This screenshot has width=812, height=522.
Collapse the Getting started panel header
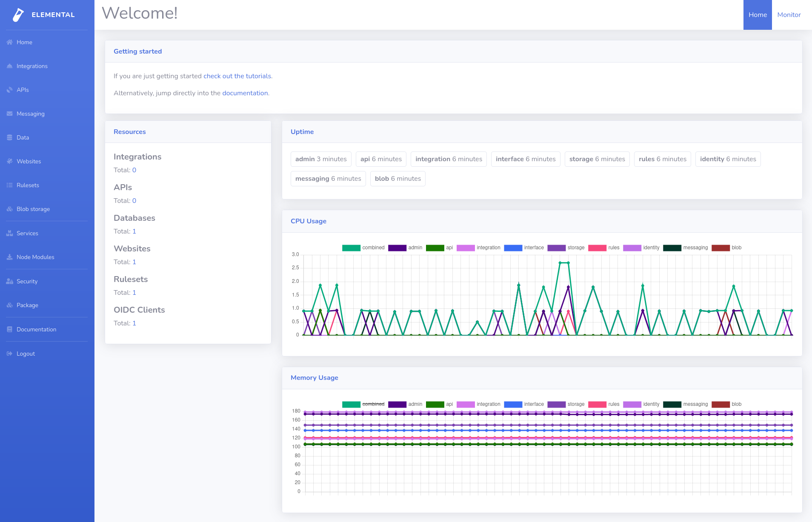click(137, 51)
